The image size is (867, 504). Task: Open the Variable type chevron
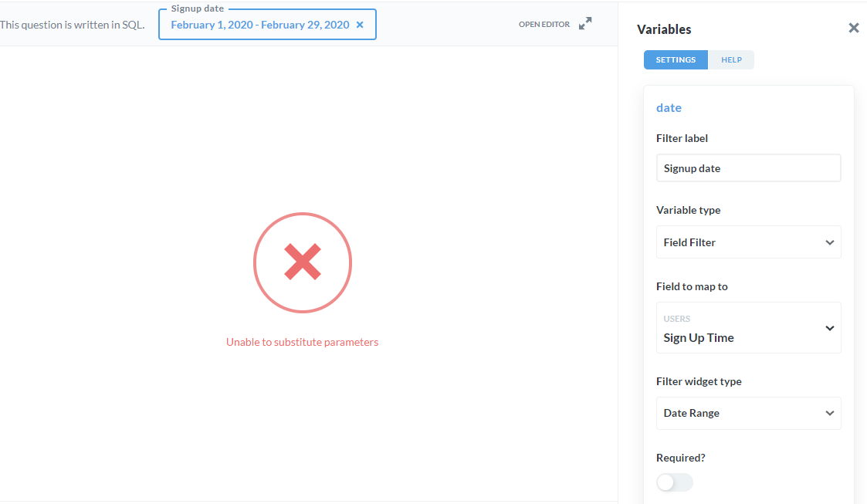pos(830,242)
